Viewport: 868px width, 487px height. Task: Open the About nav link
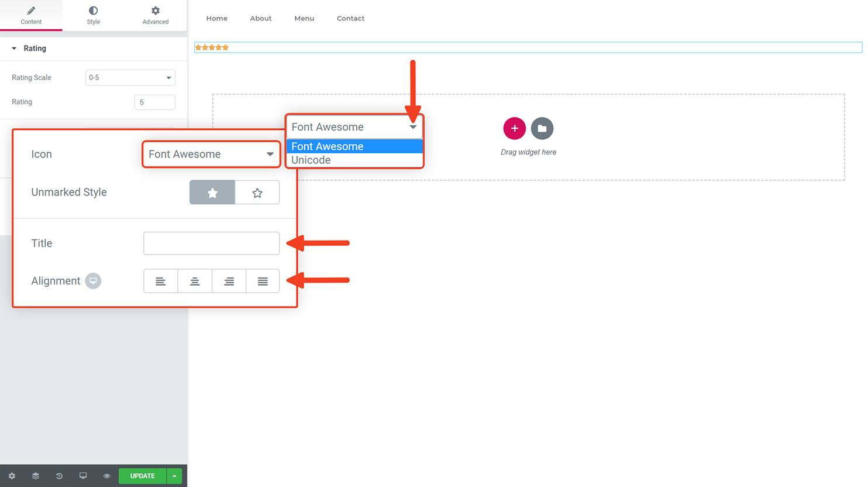pyautogui.click(x=260, y=18)
